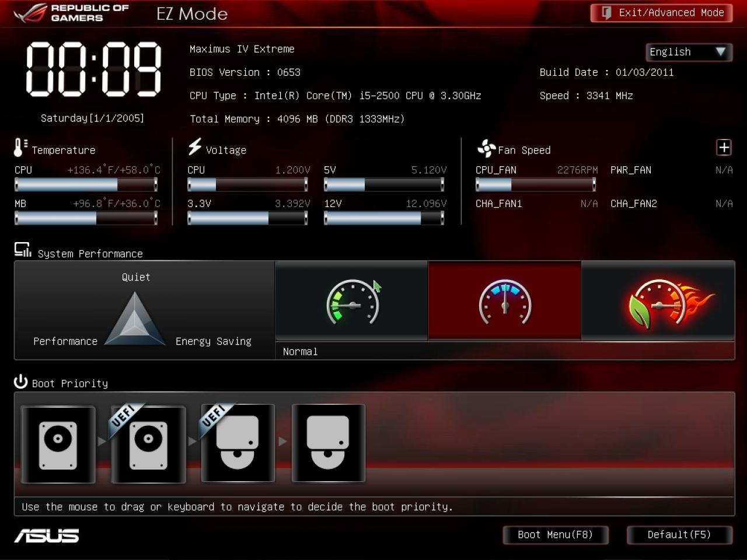Click the BIOS Version : 0653 text
The width and height of the screenshot is (747, 560).
(245, 72)
